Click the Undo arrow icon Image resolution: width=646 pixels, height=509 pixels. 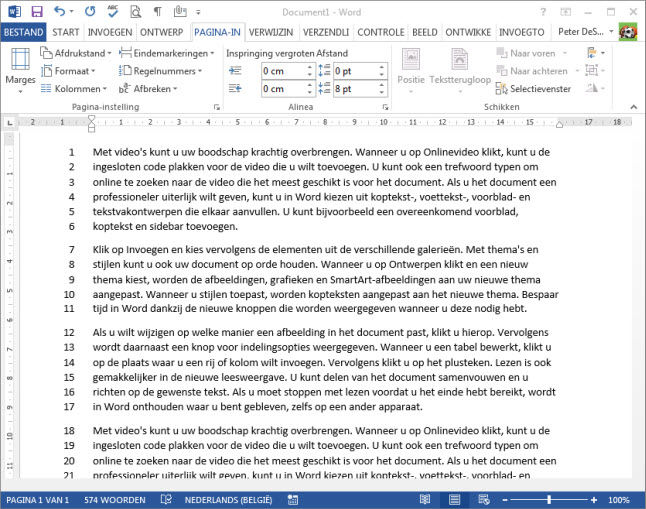pyautogui.click(x=60, y=12)
